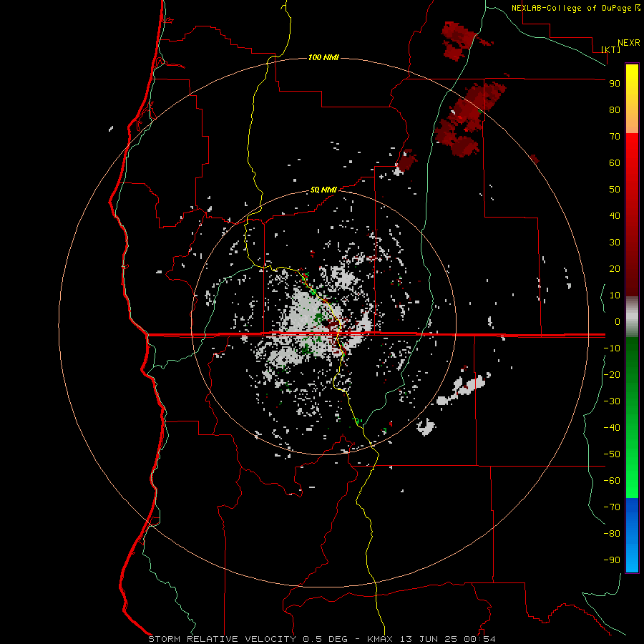Click the 60 value on velocity scale
The height and width of the screenshot is (644, 644).
pyautogui.click(x=615, y=162)
